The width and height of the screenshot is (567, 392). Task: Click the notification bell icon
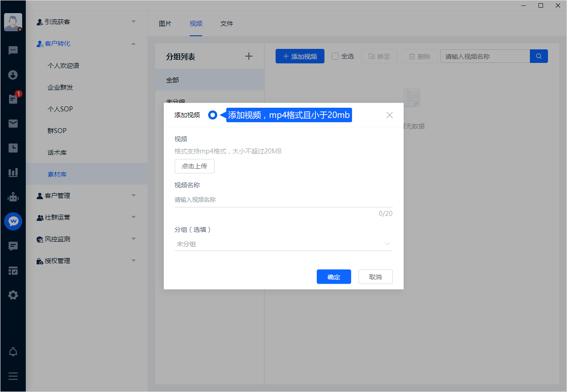click(13, 352)
